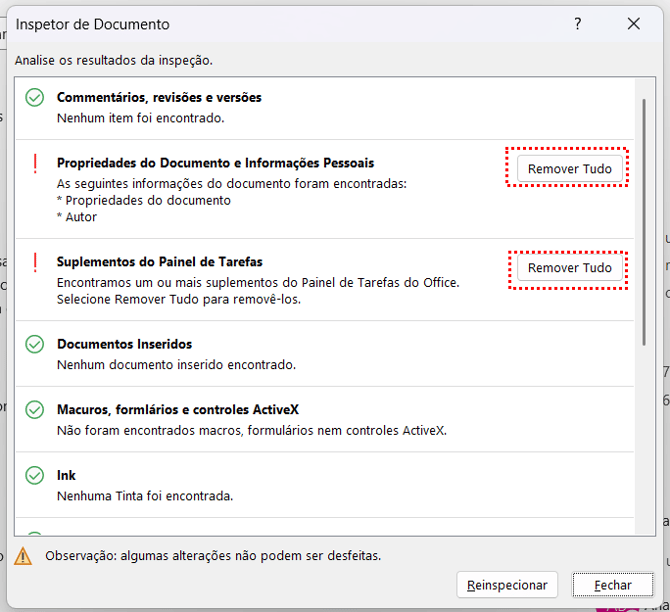Viewport: 670px width, 612px height.
Task: Click red exclamation icon for Propriedades do Documento
Action: [x=35, y=163]
